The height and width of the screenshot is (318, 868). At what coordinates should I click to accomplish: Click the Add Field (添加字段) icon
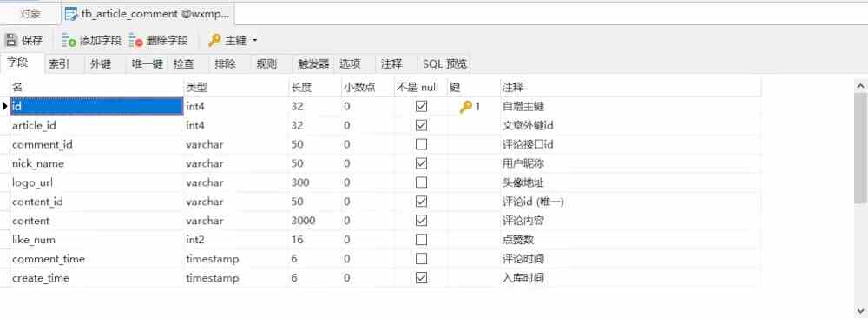click(69, 41)
